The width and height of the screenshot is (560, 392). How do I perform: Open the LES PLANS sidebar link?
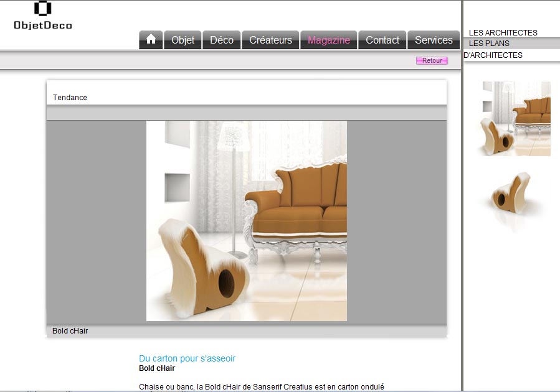pos(489,44)
